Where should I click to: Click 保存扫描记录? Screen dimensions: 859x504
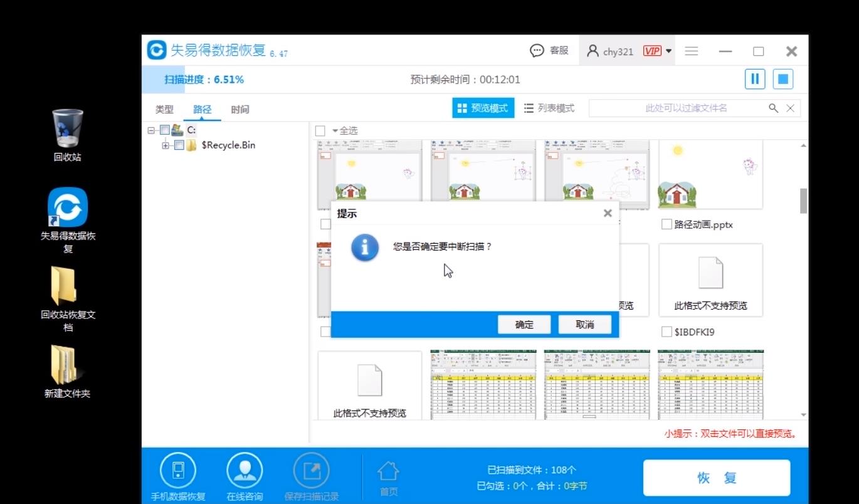(x=312, y=477)
